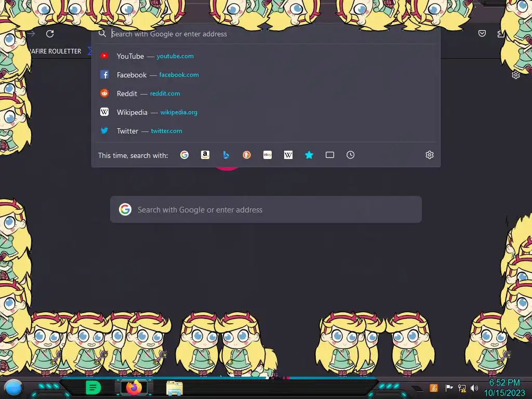Click the YouTube favicon in suggestions

pos(104,56)
